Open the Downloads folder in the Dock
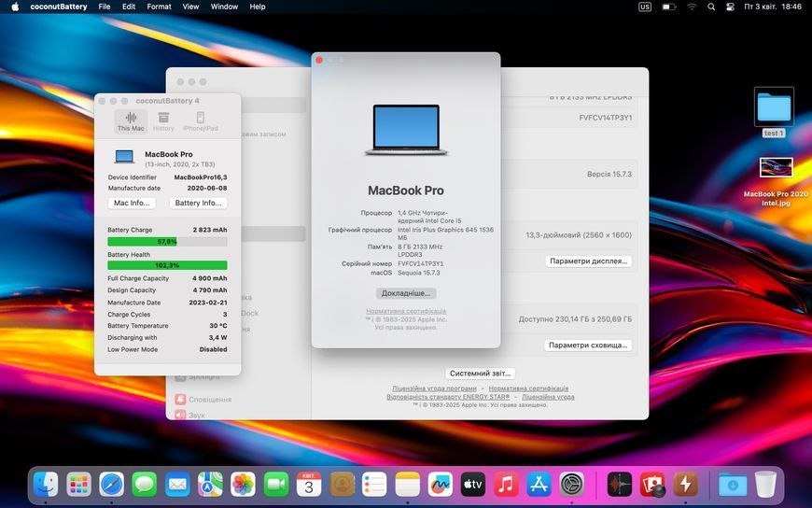The width and height of the screenshot is (812, 508). 733,485
